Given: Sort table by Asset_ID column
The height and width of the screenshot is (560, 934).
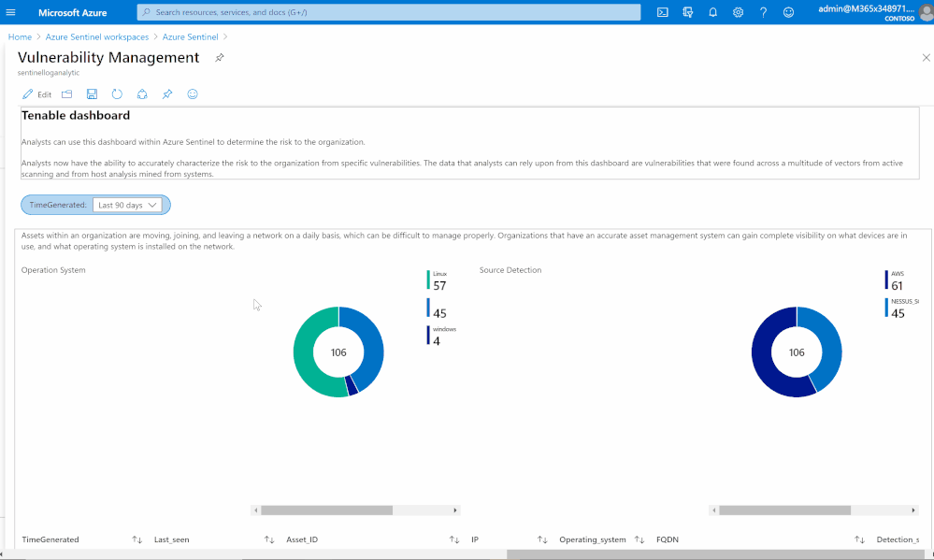Looking at the screenshot, I should click(453, 539).
